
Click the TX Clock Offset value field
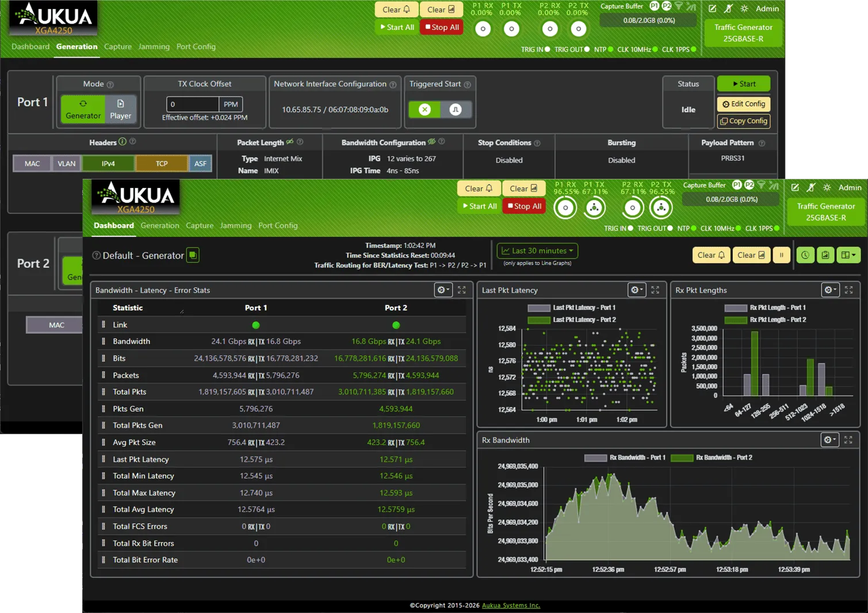193,104
